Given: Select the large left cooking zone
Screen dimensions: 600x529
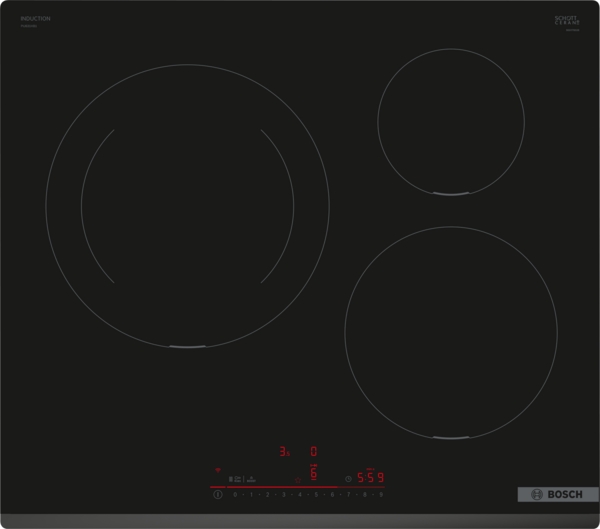Looking at the screenshot, I should 187,207.
